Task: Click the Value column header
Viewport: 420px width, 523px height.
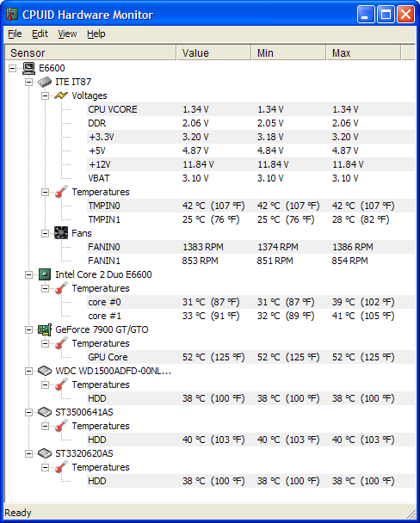Action: (x=213, y=53)
